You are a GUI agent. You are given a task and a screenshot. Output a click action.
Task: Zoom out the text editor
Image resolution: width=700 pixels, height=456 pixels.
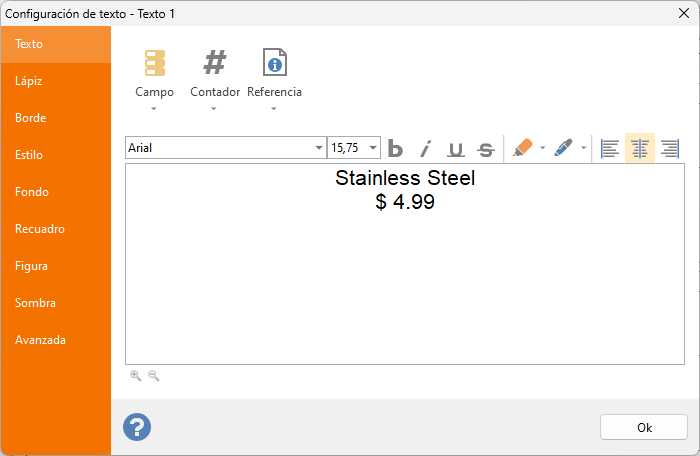(x=154, y=376)
